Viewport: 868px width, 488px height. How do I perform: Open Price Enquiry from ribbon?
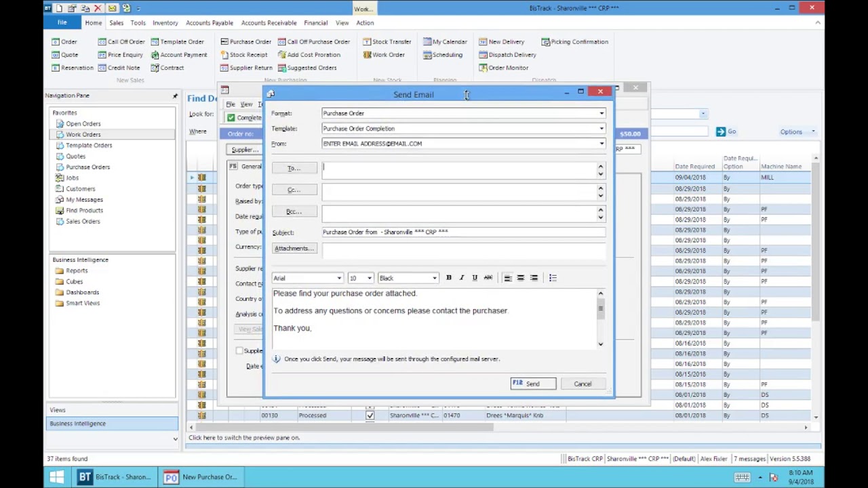[x=121, y=55]
